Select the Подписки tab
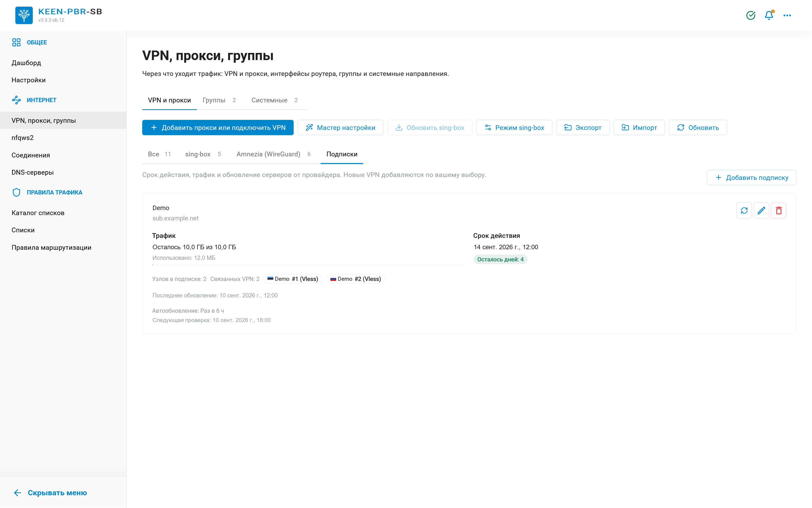Image resolution: width=812 pixels, height=508 pixels. point(342,154)
